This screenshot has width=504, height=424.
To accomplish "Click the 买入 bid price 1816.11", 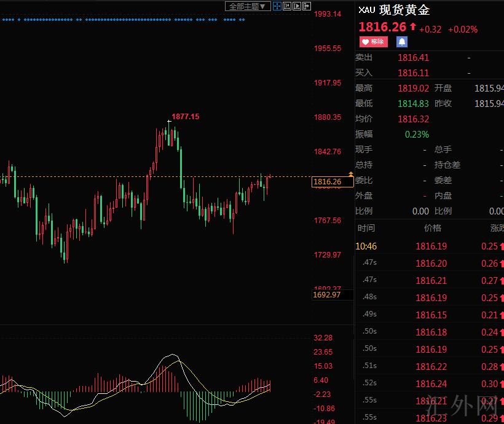I will tap(413, 73).
